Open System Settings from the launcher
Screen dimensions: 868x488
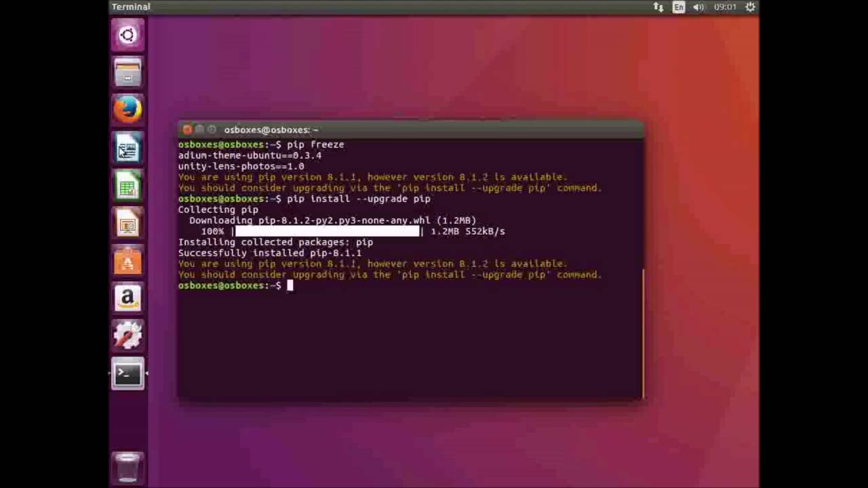[x=127, y=335]
